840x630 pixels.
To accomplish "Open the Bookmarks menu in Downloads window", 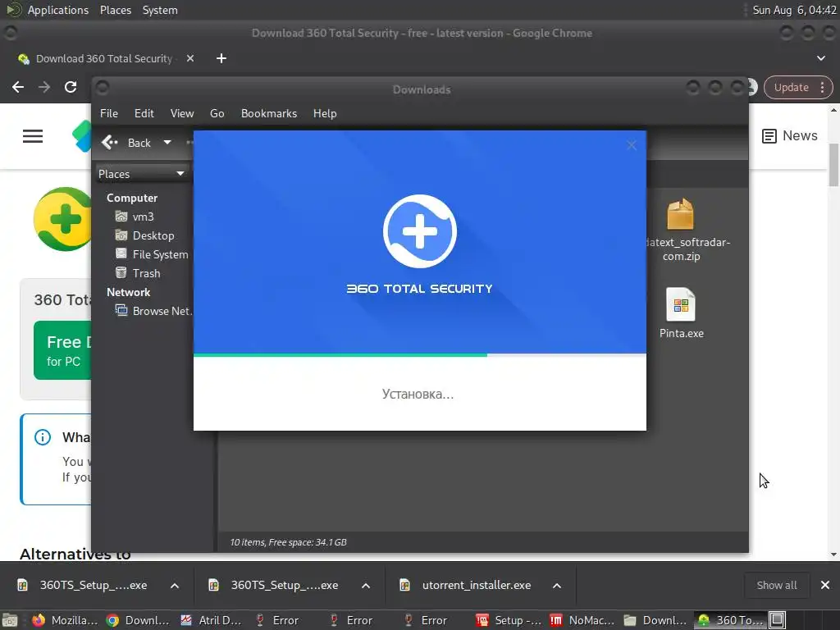I will (x=269, y=113).
